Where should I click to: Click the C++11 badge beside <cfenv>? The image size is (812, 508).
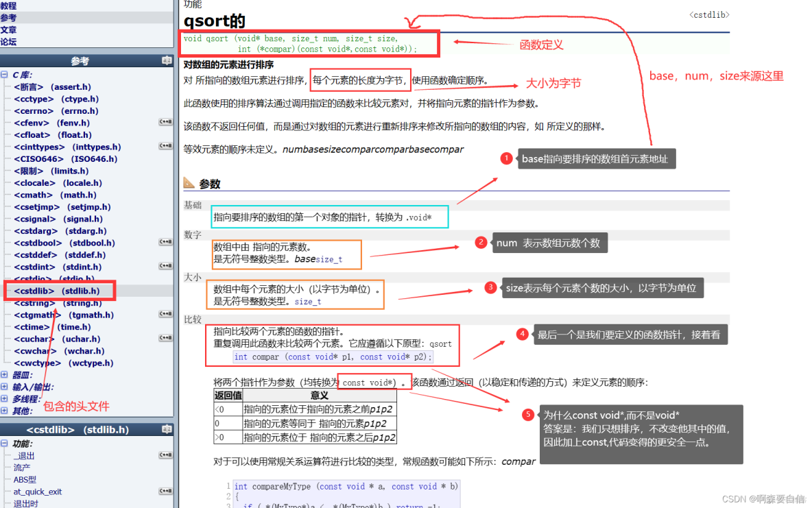pos(165,123)
